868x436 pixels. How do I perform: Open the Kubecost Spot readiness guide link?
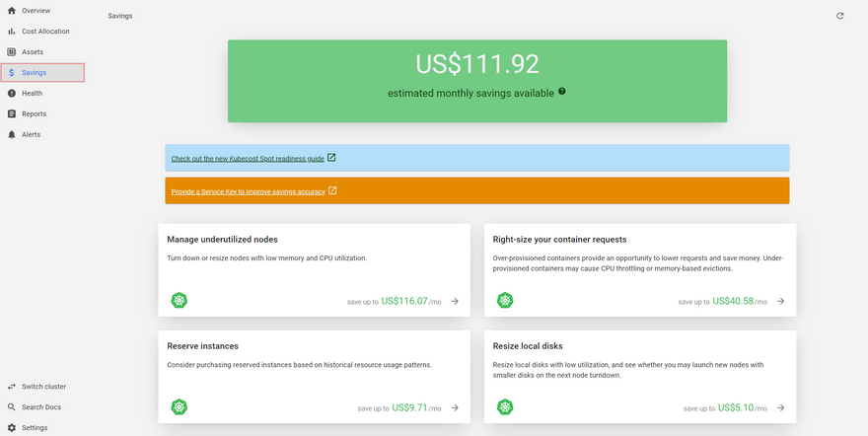click(248, 158)
